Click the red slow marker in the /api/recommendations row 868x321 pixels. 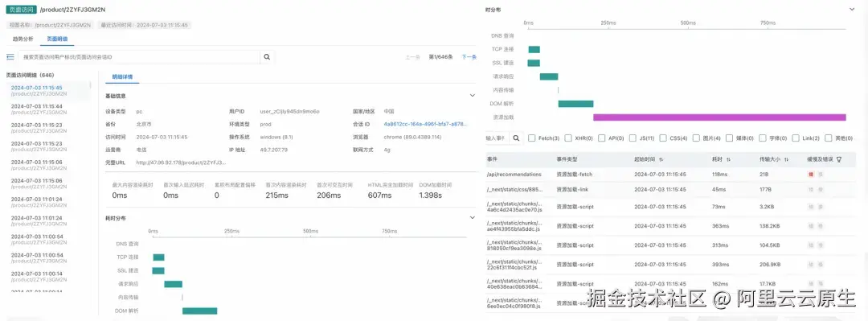pyautogui.click(x=812, y=174)
